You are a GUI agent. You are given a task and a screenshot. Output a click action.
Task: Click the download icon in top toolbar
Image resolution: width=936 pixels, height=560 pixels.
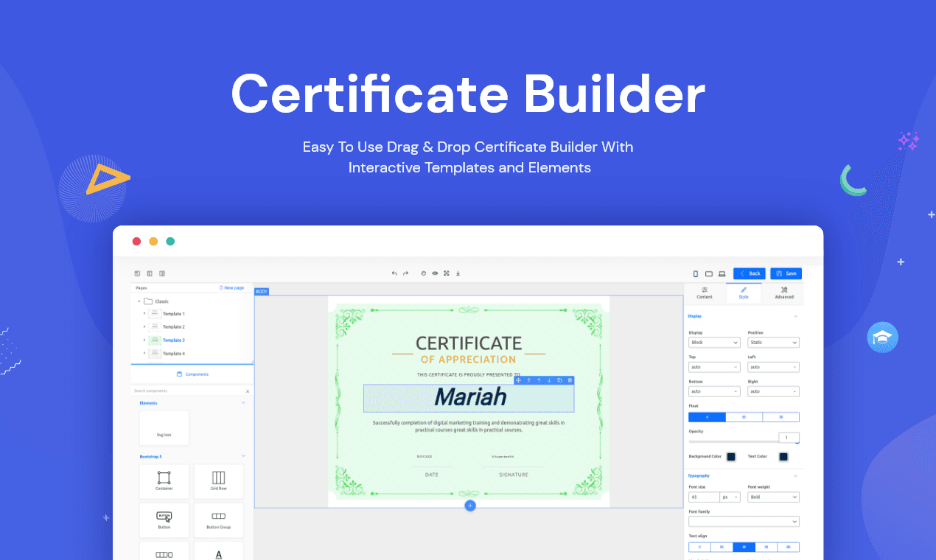458,273
